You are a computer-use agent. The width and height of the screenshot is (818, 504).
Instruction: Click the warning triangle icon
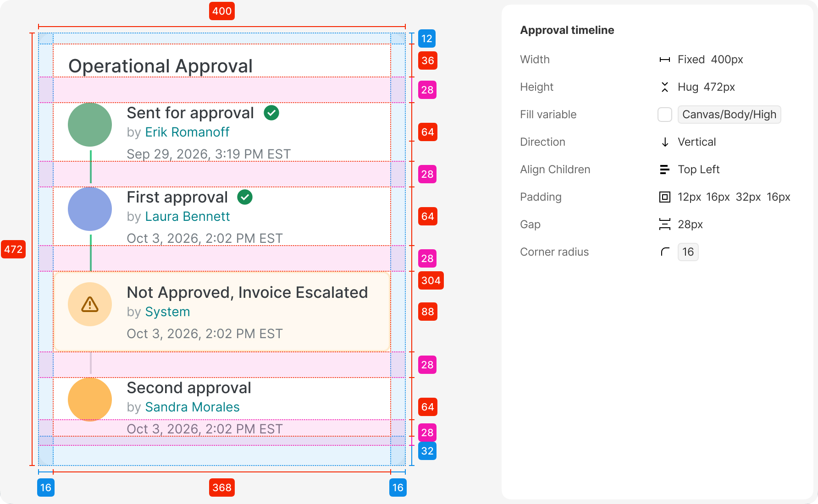click(90, 304)
